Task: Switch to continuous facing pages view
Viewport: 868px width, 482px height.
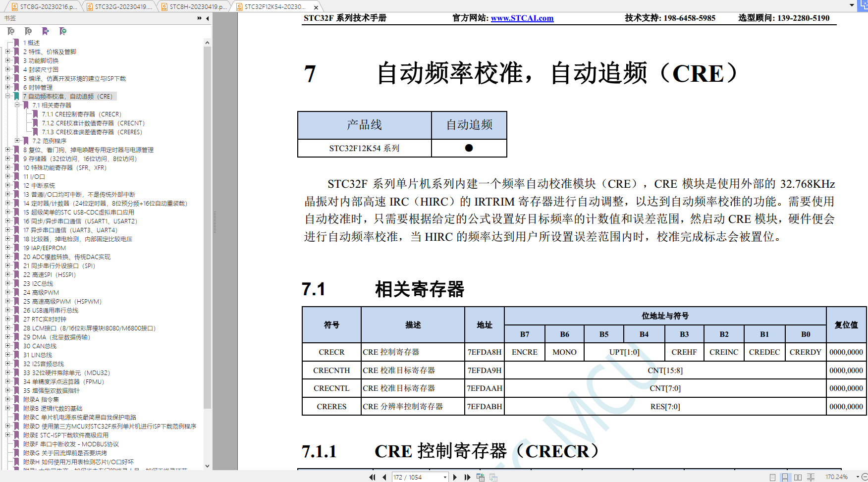Action: (811, 478)
